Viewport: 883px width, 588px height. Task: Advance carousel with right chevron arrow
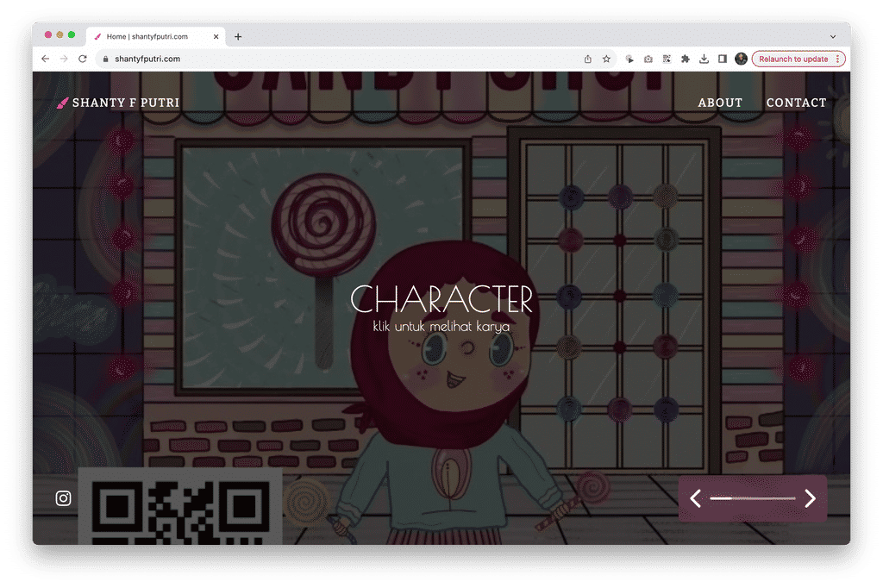tap(809, 498)
